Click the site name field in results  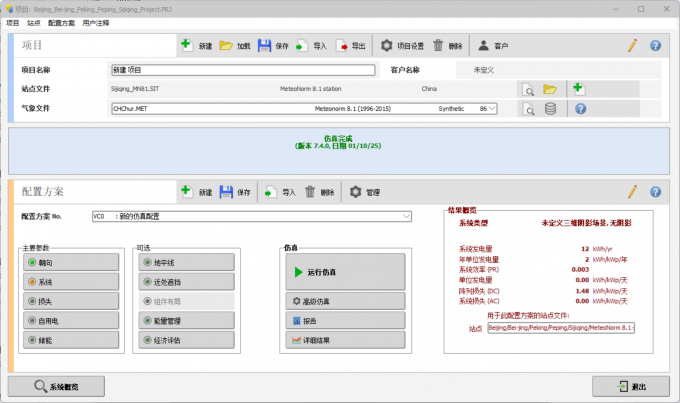click(561, 328)
